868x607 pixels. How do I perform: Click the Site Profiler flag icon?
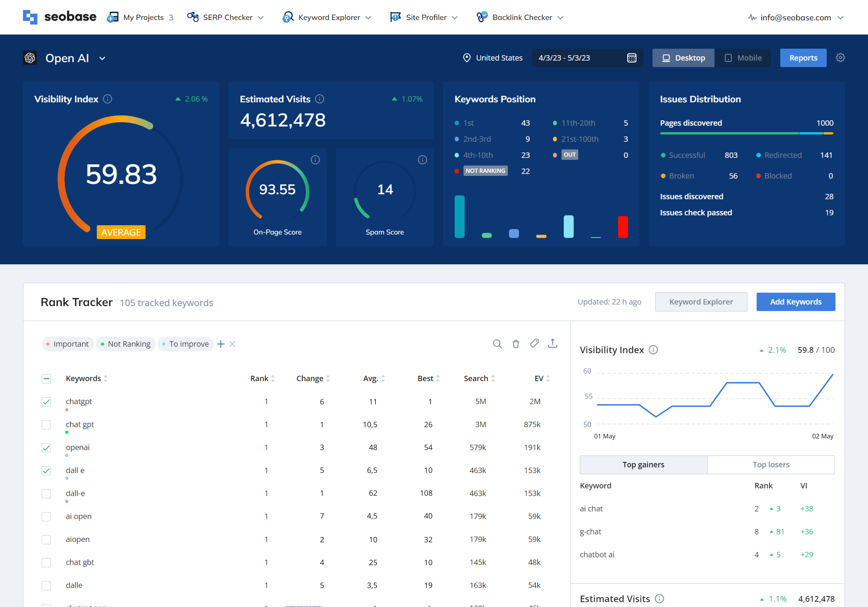pyautogui.click(x=395, y=17)
